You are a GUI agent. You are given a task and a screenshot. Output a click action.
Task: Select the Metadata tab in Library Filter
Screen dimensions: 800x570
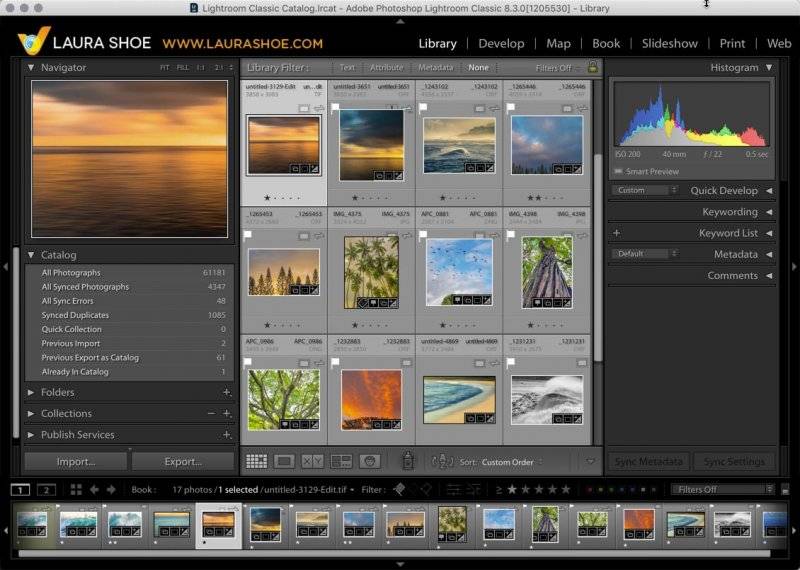pos(436,67)
